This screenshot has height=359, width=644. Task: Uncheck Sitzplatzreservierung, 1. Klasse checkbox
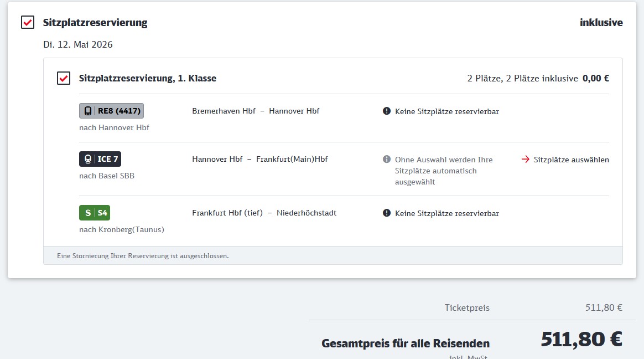[x=64, y=79]
